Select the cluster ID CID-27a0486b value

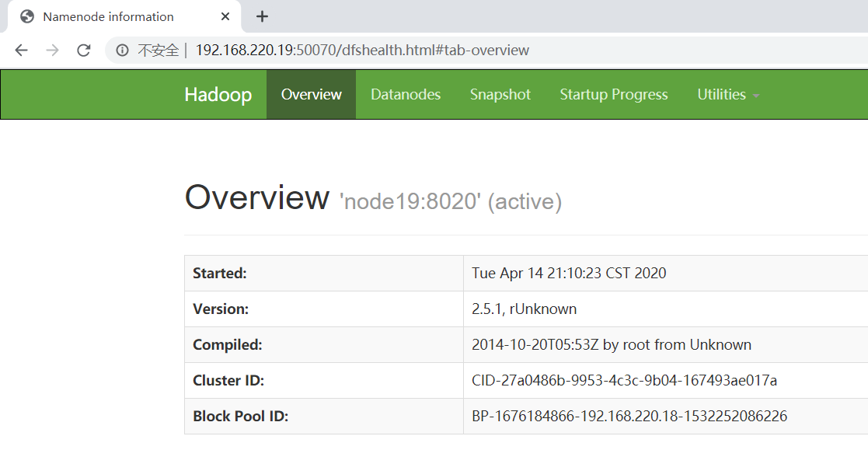pos(624,381)
